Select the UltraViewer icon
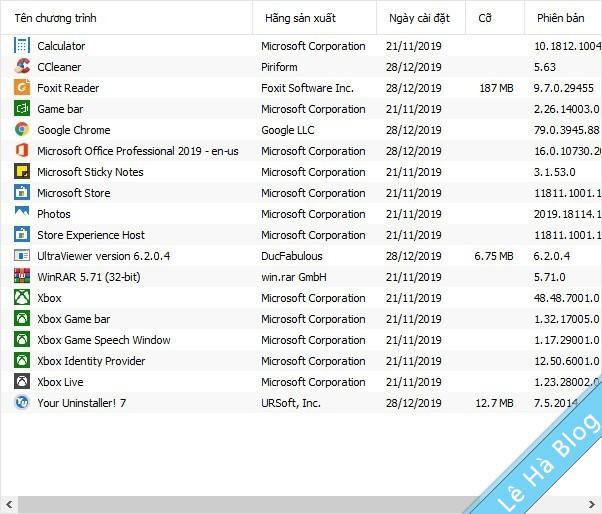This screenshot has width=602, height=514. pyautogui.click(x=22, y=255)
